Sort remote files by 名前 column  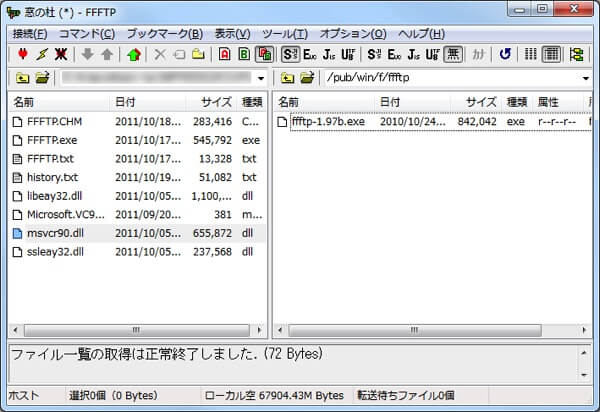coord(324,102)
